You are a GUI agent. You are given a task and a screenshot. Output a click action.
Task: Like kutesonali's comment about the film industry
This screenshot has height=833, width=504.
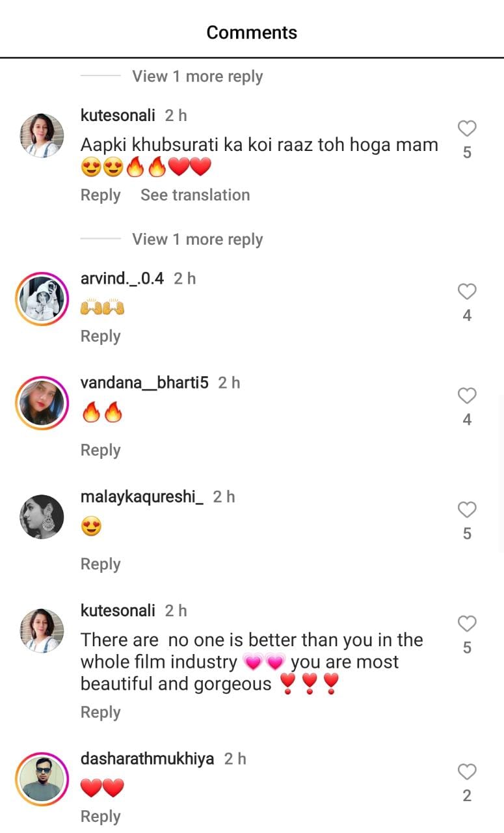pos(466,623)
